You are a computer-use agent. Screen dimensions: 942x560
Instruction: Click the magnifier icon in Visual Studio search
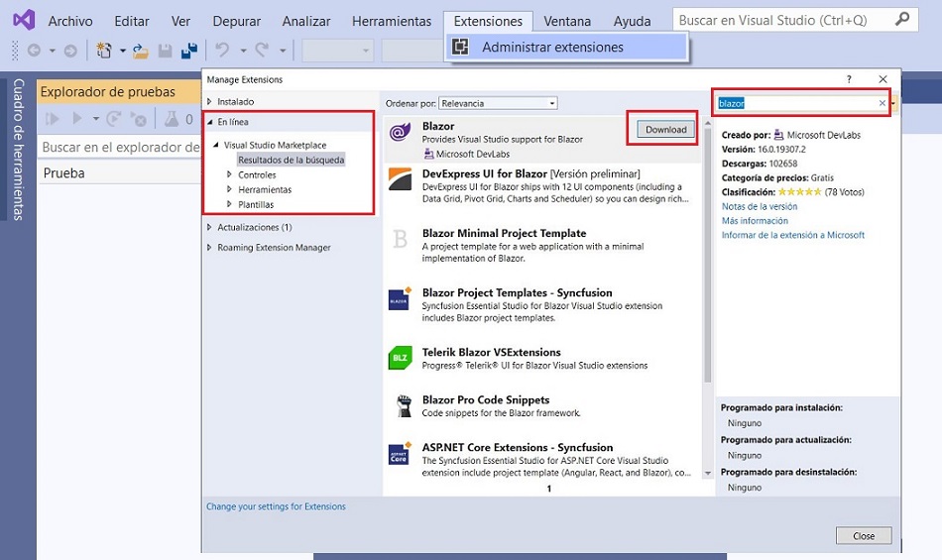point(901,20)
